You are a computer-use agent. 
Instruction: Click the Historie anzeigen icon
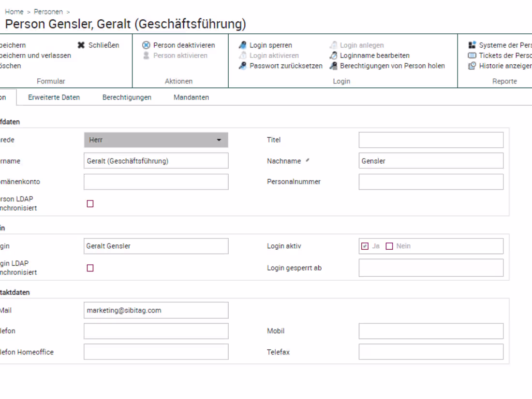[x=473, y=66]
